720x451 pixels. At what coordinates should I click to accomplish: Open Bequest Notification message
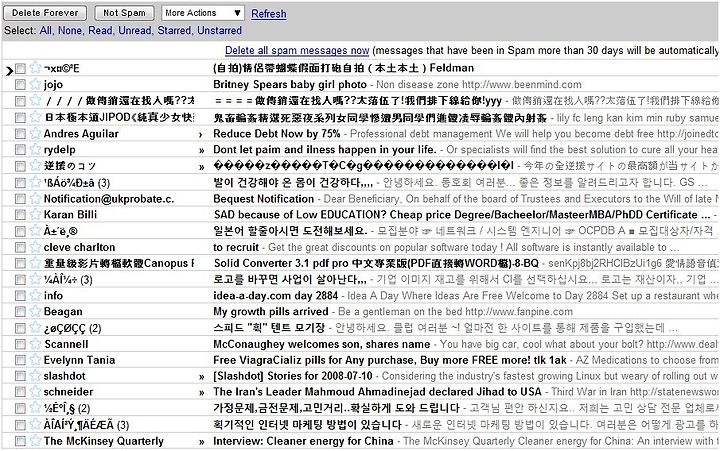tap(264, 199)
